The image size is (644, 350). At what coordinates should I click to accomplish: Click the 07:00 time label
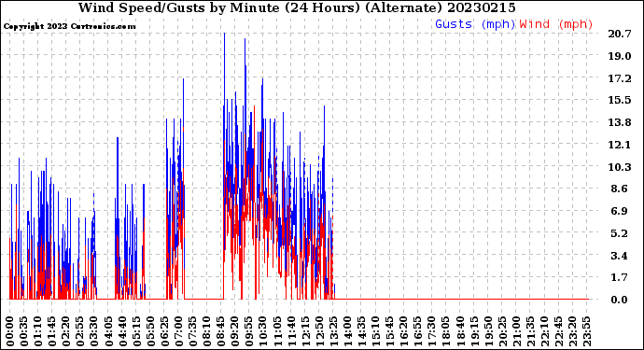(178, 331)
